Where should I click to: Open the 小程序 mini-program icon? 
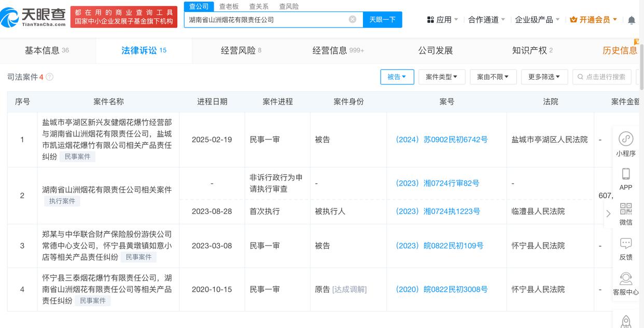coord(626,139)
